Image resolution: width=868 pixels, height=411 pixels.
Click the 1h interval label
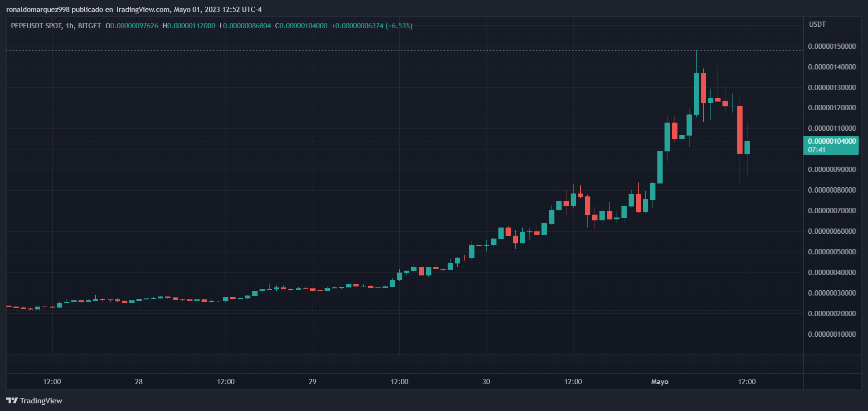coord(70,26)
